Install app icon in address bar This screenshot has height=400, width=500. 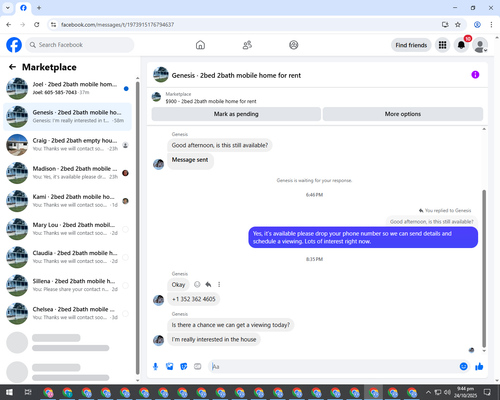[x=445, y=25]
